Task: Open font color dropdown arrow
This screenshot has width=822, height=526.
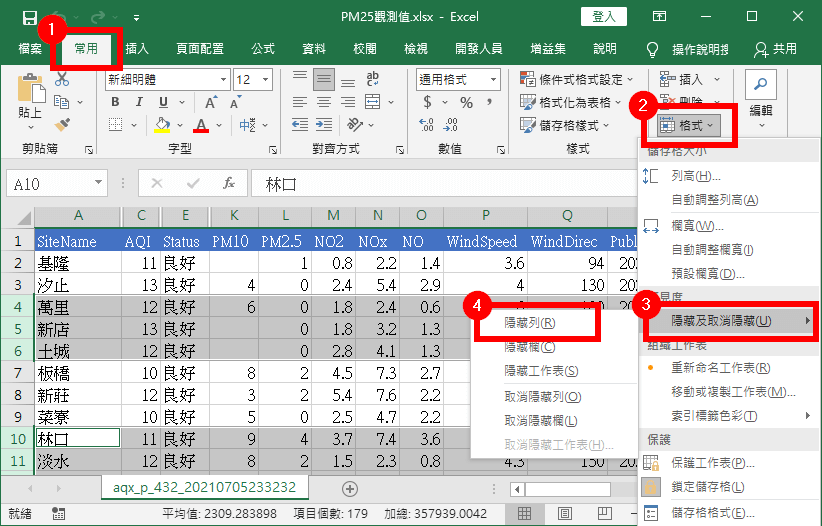Action: (x=219, y=125)
